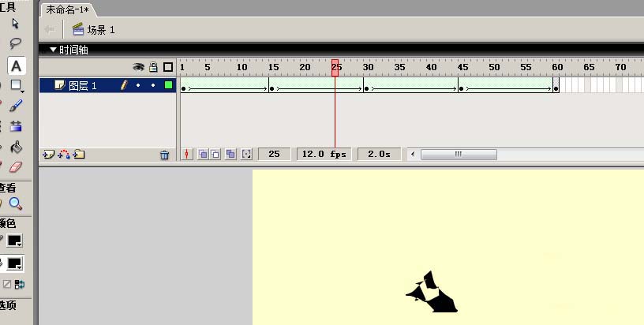The image size is (644, 325).
Task: Add a motion guide layer
Action: pyautogui.click(x=64, y=155)
